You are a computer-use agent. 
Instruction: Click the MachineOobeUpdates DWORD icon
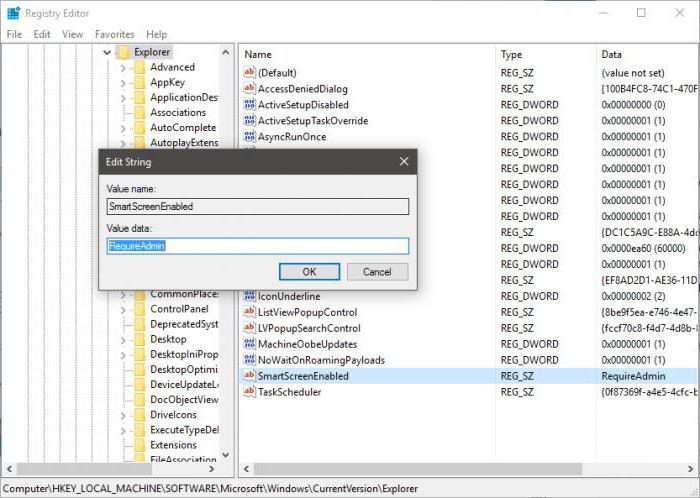pyautogui.click(x=250, y=344)
